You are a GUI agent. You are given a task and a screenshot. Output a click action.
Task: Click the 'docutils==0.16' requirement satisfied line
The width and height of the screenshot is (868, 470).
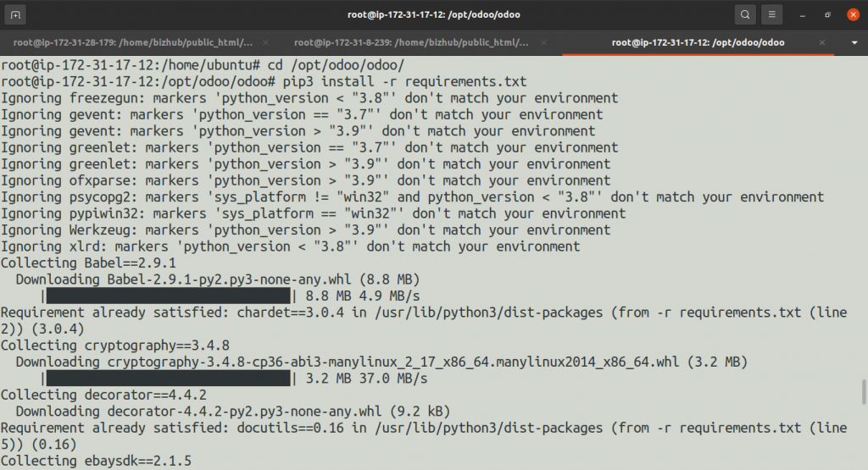pos(424,436)
